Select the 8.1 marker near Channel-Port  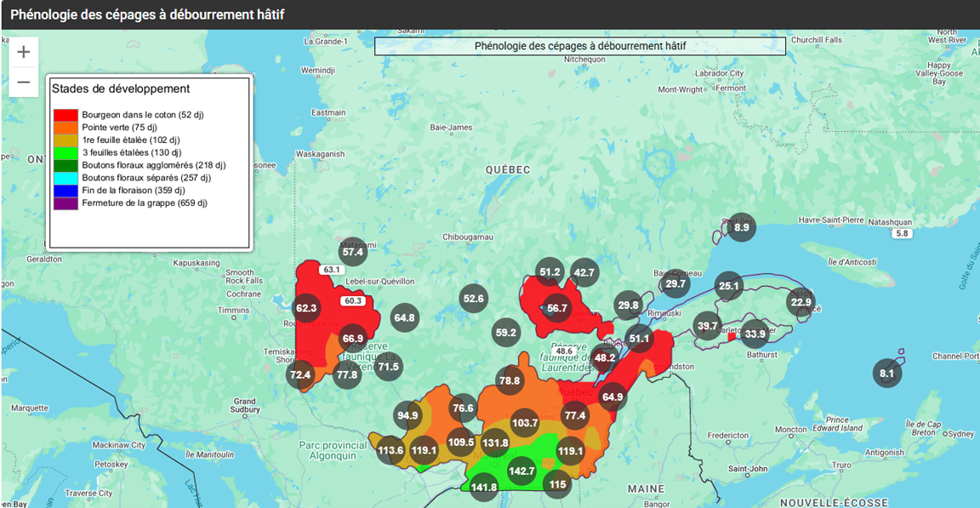[x=887, y=374]
